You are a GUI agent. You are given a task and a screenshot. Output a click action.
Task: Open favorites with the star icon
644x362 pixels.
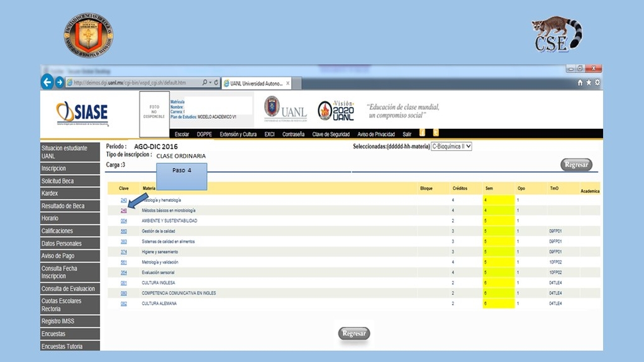[x=589, y=82]
